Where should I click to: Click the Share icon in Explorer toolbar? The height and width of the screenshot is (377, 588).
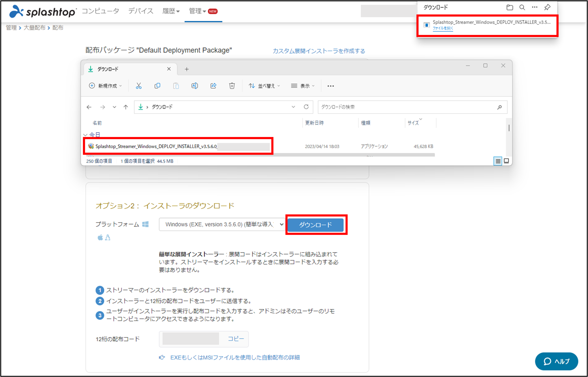(x=213, y=86)
